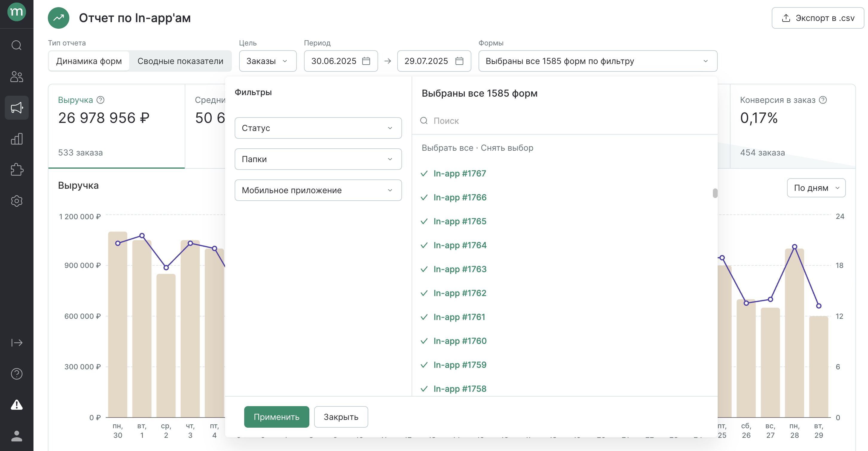
Task: Click the green m logo icon
Action: pos(16,12)
